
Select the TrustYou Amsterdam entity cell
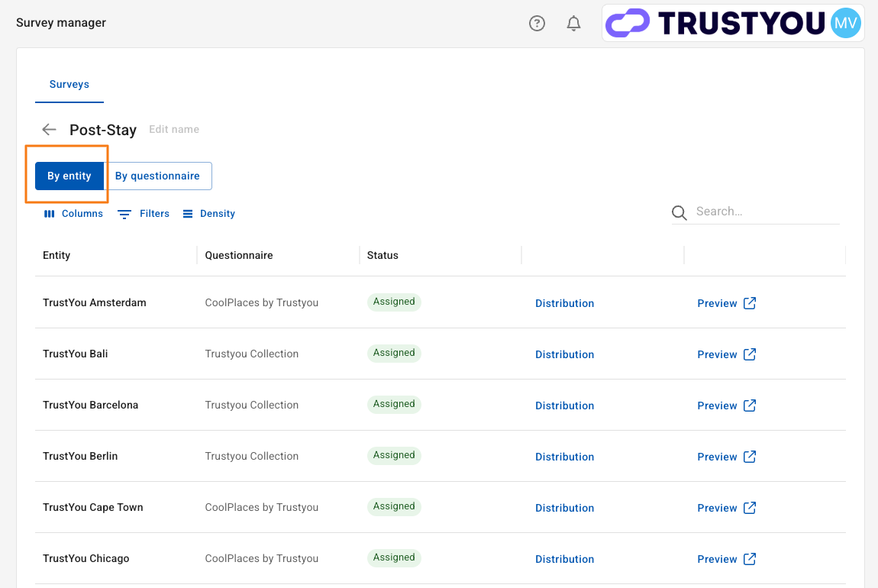(x=95, y=303)
